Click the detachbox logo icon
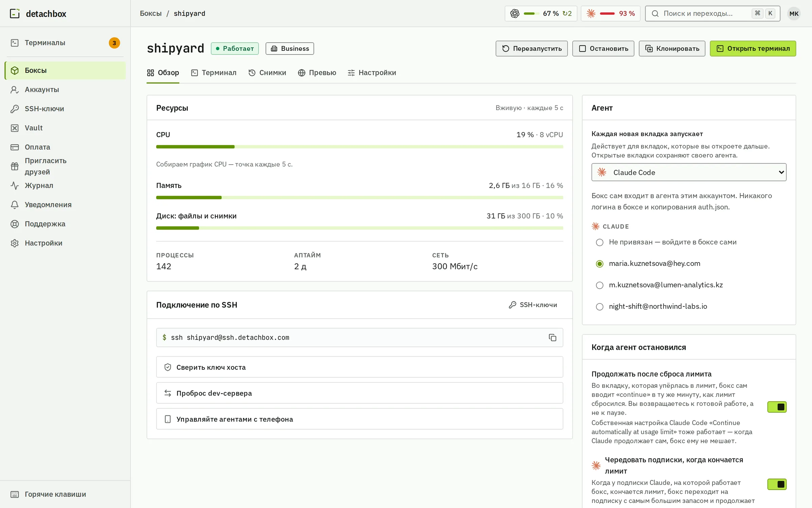Image resolution: width=812 pixels, height=508 pixels. pos(15,14)
